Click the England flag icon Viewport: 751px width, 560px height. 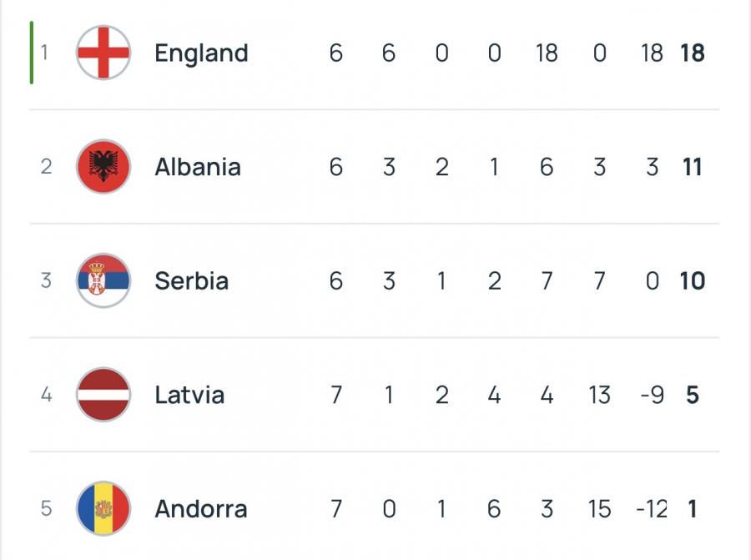tap(103, 53)
